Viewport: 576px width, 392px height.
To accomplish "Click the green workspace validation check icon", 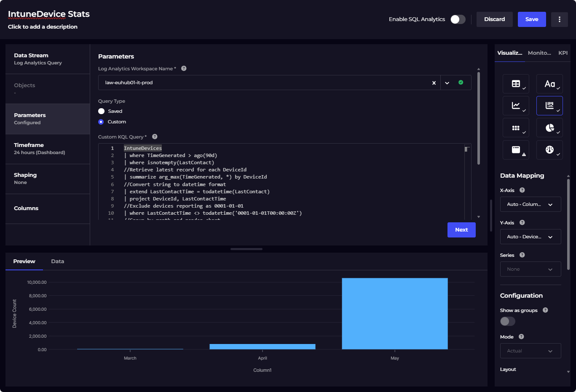I will (x=461, y=83).
